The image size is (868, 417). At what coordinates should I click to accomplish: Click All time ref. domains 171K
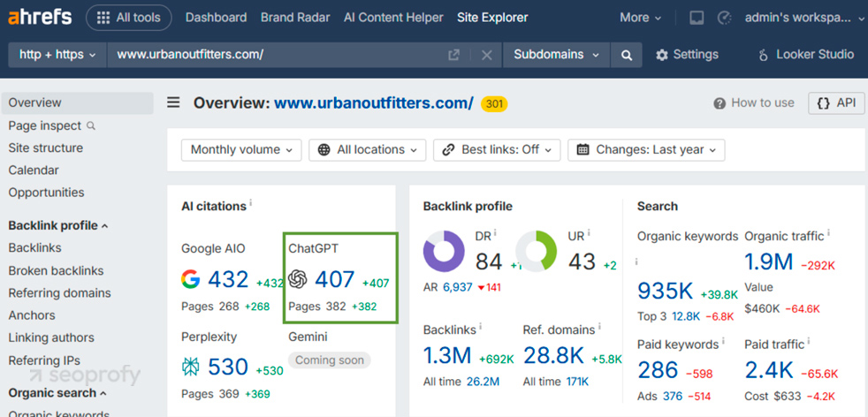click(x=577, y=382)
